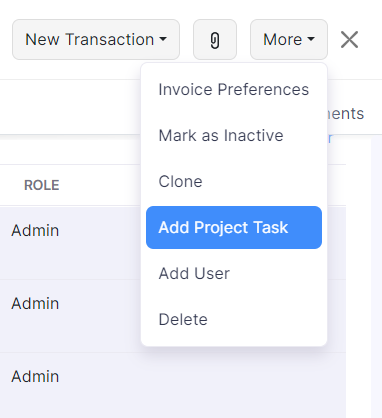Viewport: 382px width, 418px height.
Task: Open the New Transaction dropdown
Action: 96,40
